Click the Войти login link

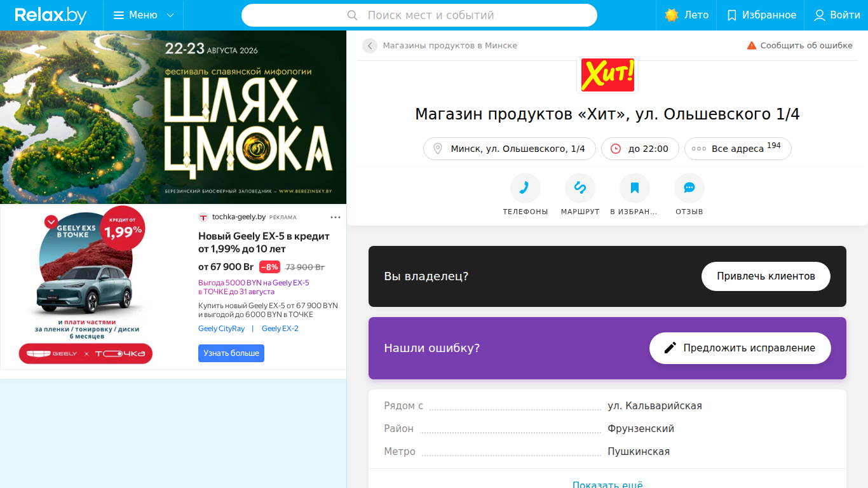[837, 15]
